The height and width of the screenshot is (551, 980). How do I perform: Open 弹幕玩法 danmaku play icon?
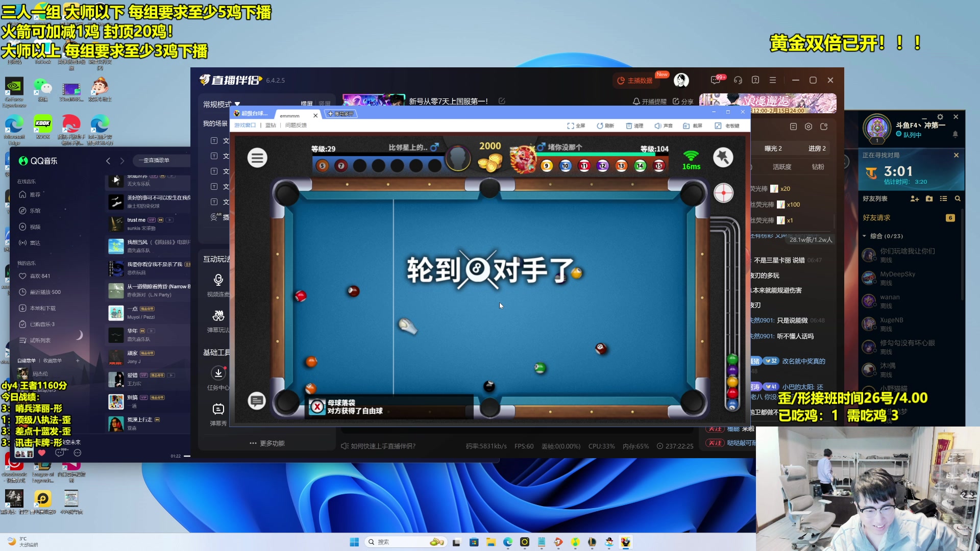[x=218, y=316]
